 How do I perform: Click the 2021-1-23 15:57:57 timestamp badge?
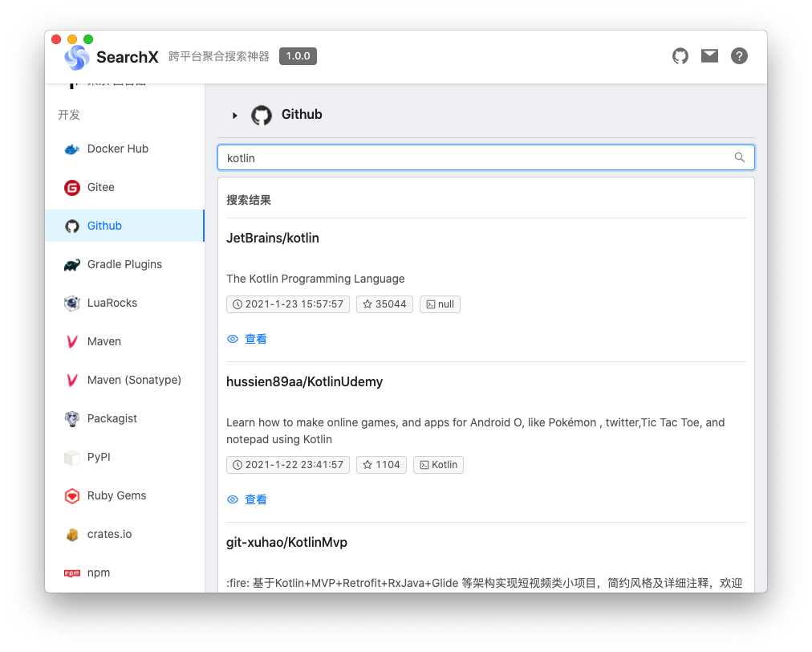[288, 304]
